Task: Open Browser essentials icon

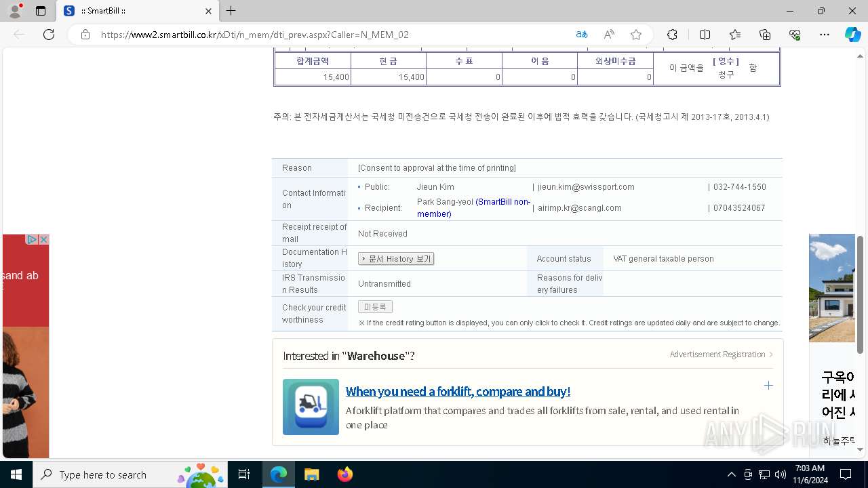Action: pos(795,35)
